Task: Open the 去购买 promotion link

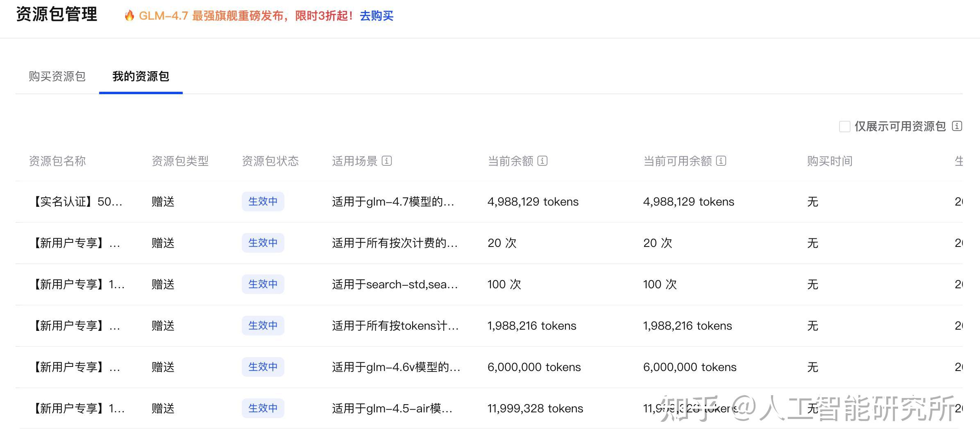Action: [x=377, y=16]
